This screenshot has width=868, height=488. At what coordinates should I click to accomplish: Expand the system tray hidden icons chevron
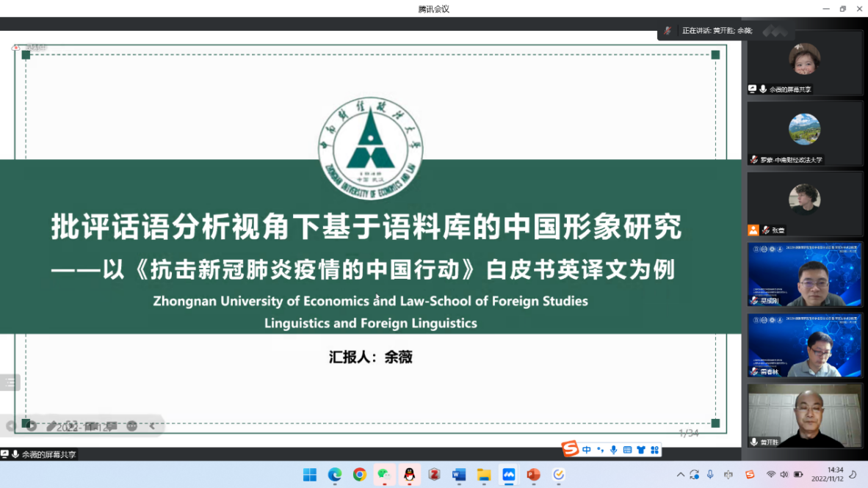point(680,475)
